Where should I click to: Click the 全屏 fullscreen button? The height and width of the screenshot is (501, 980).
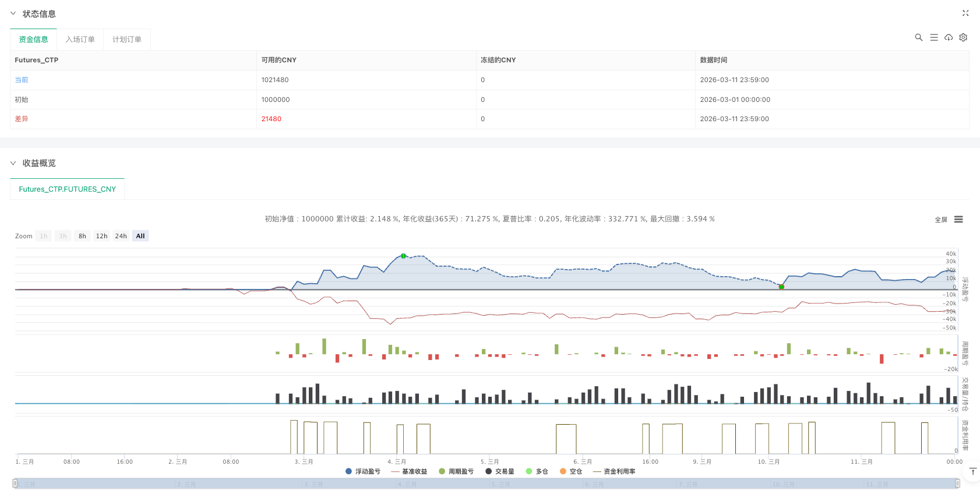[940, 220]
